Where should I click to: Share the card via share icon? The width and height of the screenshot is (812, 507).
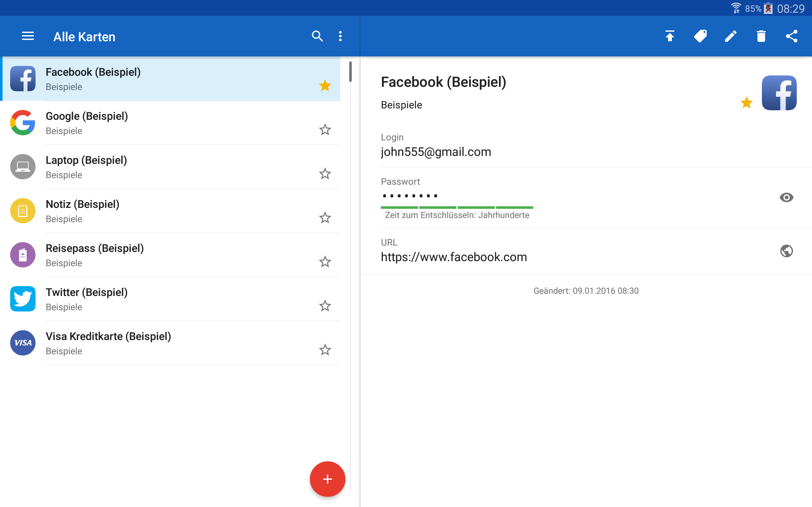(791, 36)
